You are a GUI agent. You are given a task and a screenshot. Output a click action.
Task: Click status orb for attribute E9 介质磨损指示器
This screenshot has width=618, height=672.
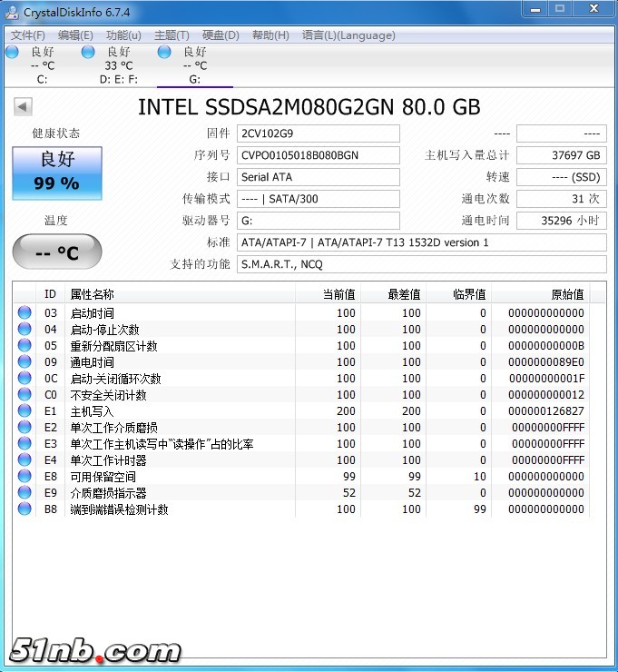(24, 493)
